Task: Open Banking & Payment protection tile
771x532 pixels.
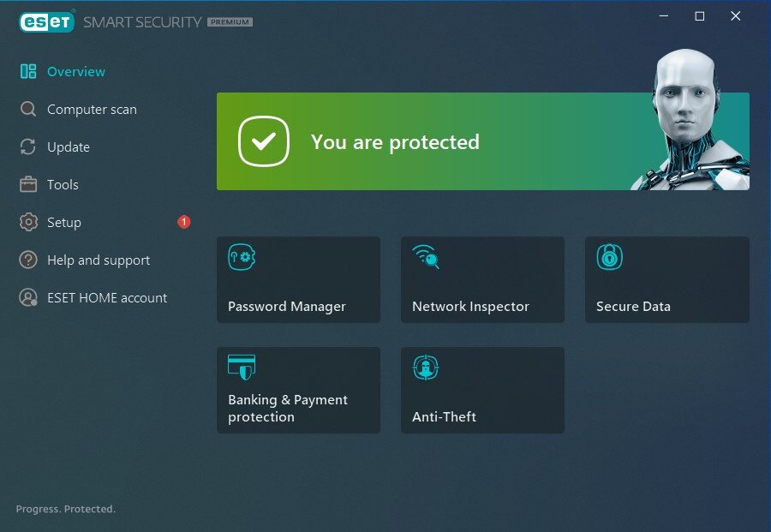Action: tap(298, 390)
